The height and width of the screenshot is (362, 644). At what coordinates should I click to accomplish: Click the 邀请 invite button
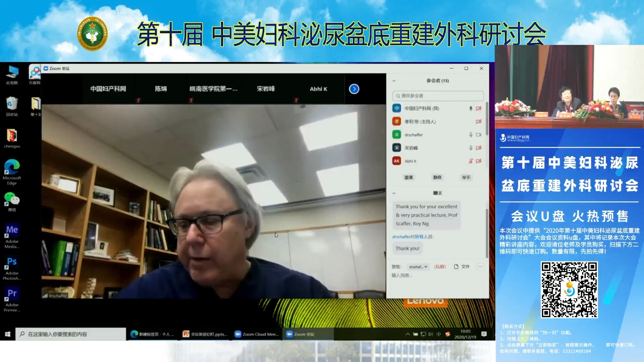pyautogui.click(x=408, y=177)
